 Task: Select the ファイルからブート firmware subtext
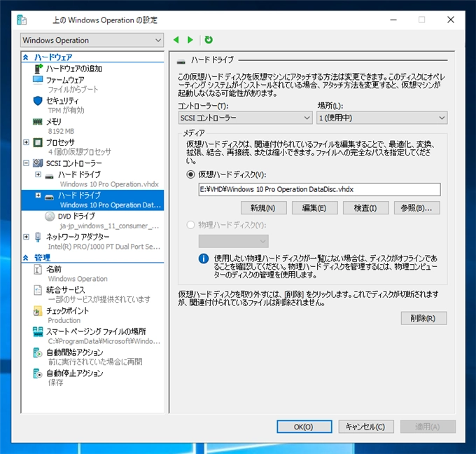click(x=73, y=90)
